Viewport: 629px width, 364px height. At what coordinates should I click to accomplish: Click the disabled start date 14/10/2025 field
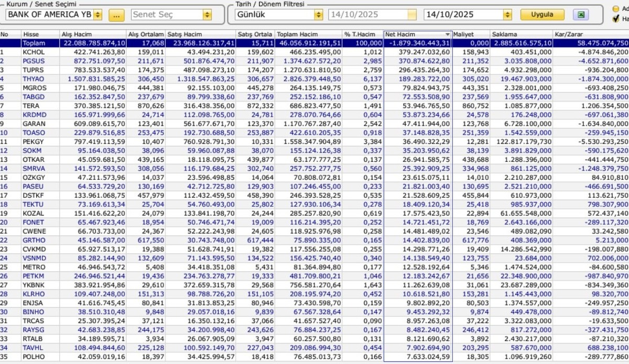pyautogui.click(x=373, y=15)
